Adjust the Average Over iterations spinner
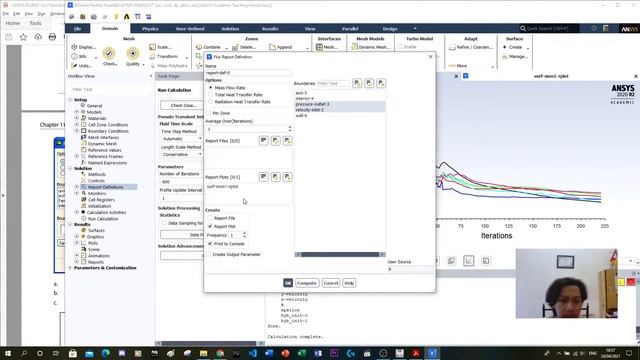The height and width of the screenshot is (360, 640). point(290,129)
